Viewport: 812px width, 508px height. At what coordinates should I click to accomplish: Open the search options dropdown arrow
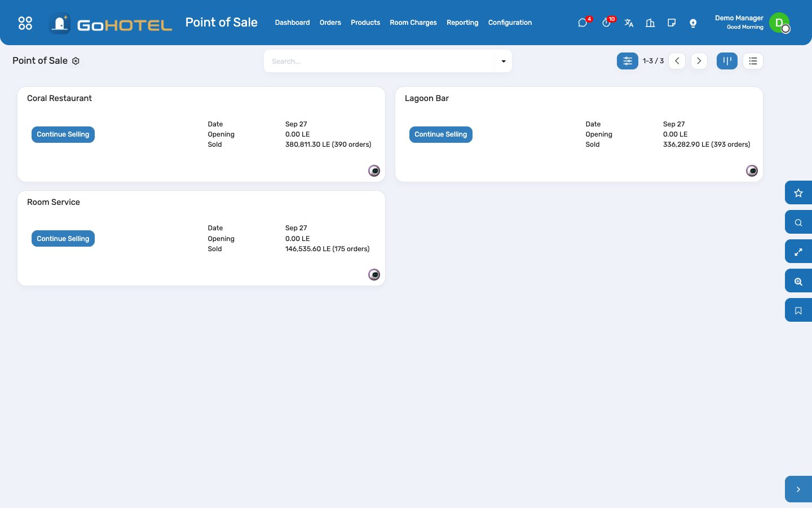504,61
